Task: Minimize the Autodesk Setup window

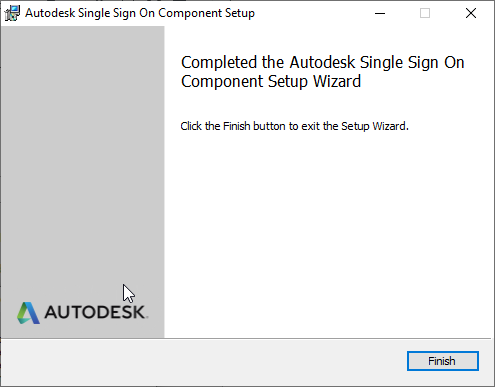Action: [x=380, y=13]
